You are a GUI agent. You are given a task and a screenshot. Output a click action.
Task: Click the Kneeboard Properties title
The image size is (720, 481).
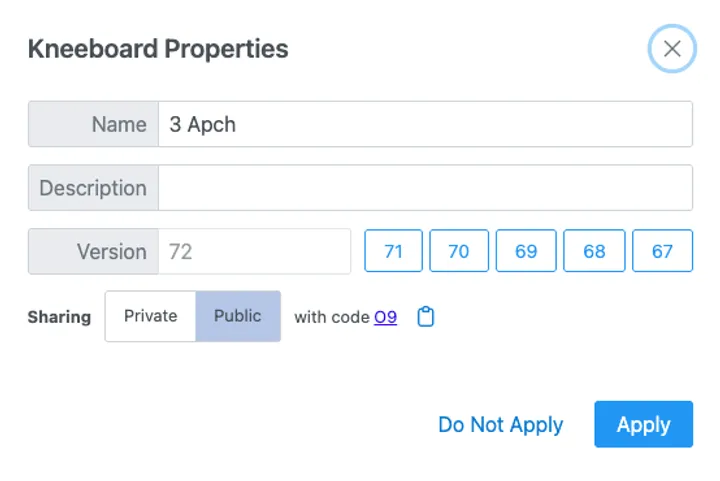tap(158, 48)
